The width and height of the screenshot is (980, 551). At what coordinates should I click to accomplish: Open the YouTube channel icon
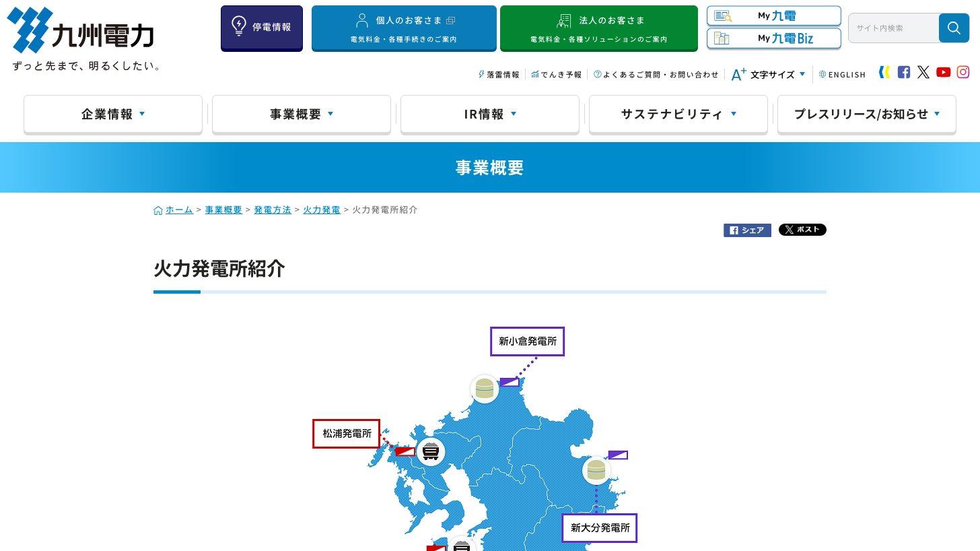tap(943, 72)
